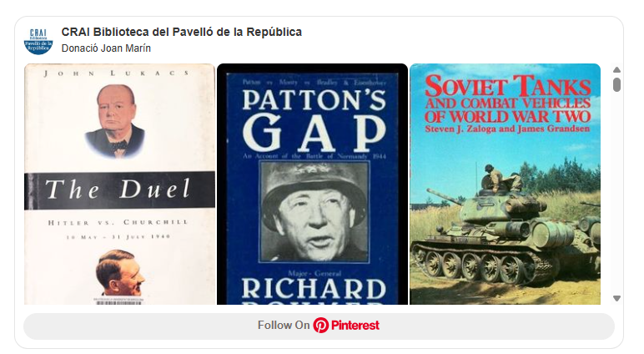The image size is (644, 354).
Task: Click the scrollbar down arrow
Action: click(x=616, y=299)
